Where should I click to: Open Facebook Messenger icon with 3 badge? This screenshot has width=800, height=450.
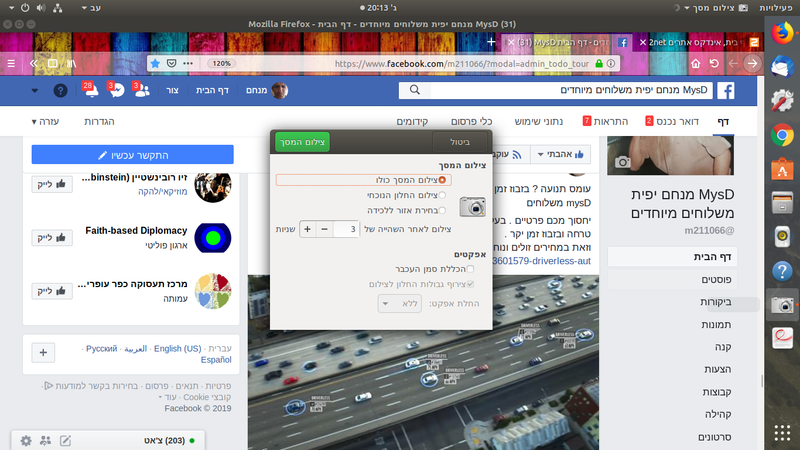coord(117,90)
